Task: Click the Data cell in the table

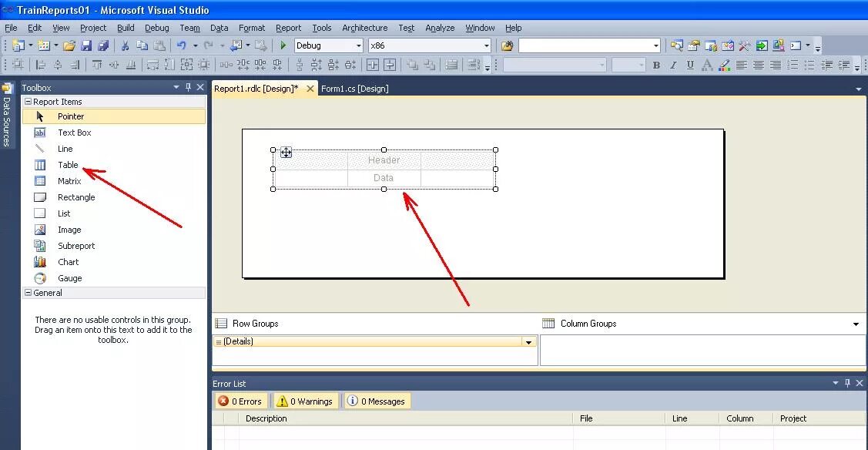Action: (384, 178)
